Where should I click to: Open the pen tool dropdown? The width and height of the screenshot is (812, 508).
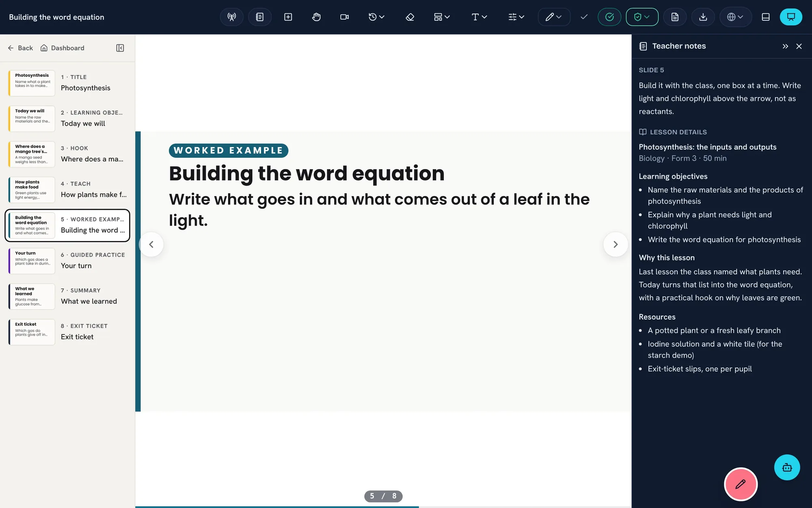coord(554,17)
